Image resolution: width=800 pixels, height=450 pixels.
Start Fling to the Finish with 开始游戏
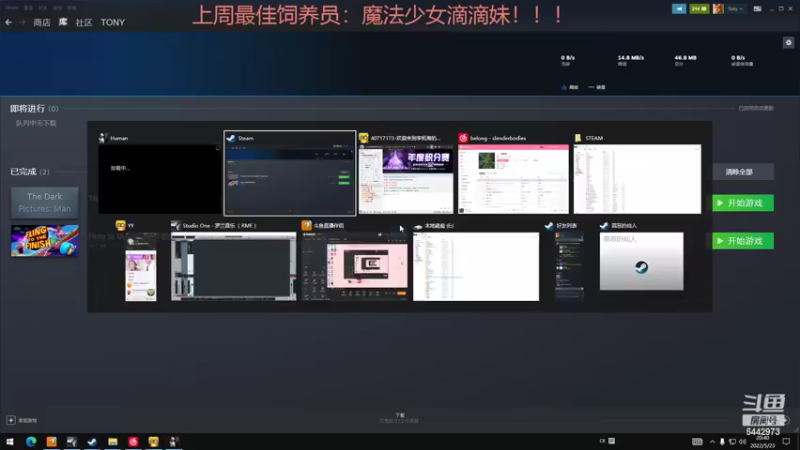743,241
